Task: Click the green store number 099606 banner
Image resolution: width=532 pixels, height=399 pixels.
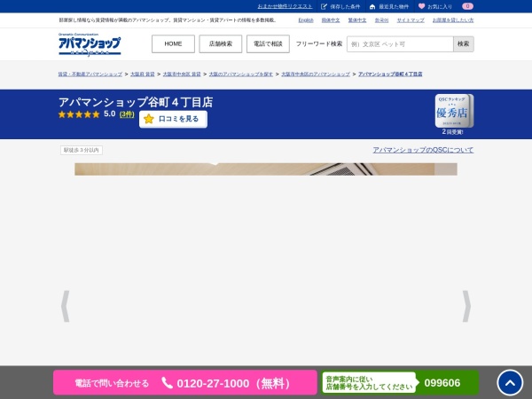Action: [x=400, y=383]
